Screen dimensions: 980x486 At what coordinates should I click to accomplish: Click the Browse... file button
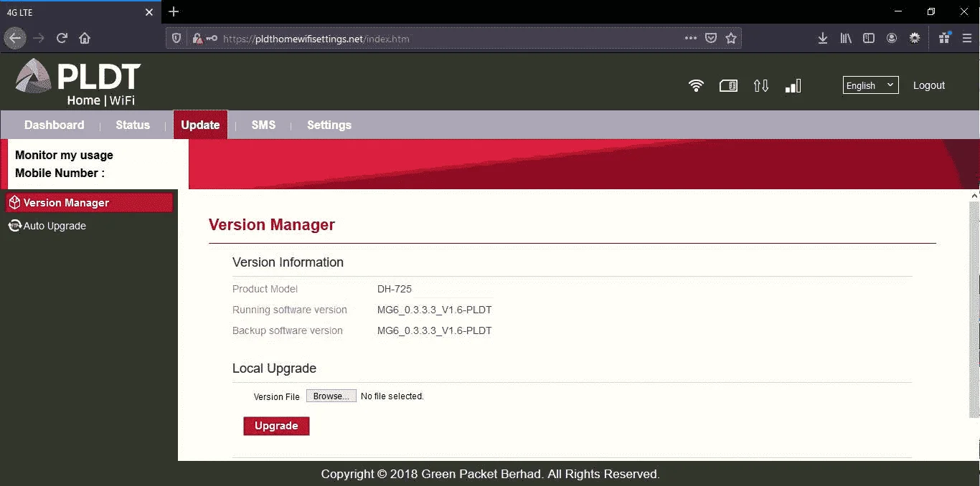331,396
